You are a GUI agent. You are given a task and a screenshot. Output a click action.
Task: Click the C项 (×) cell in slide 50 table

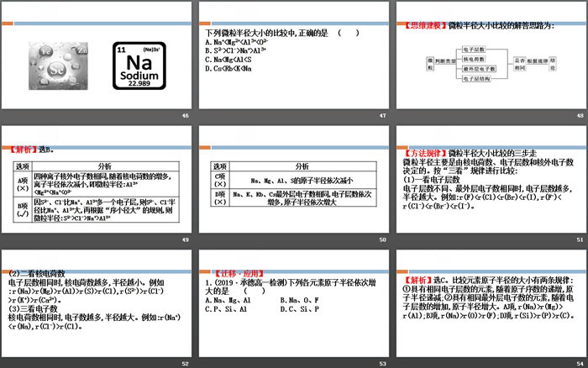click(220, 180)
